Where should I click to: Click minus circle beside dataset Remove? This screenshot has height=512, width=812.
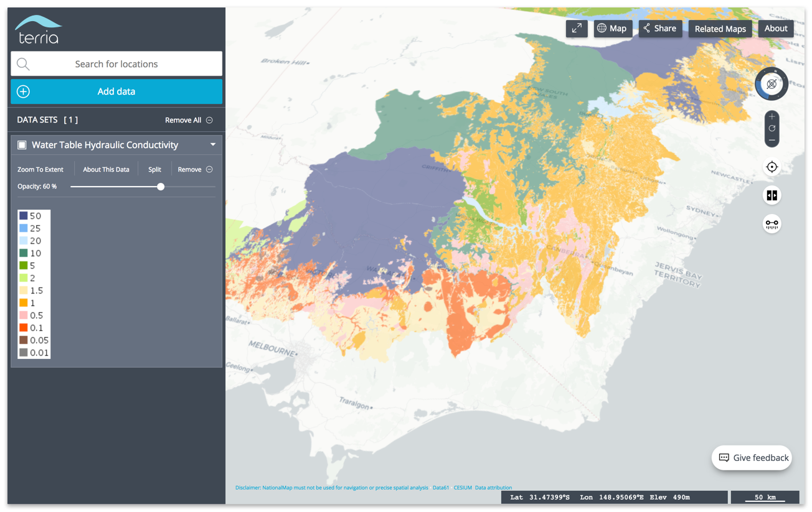pos(209,169)
